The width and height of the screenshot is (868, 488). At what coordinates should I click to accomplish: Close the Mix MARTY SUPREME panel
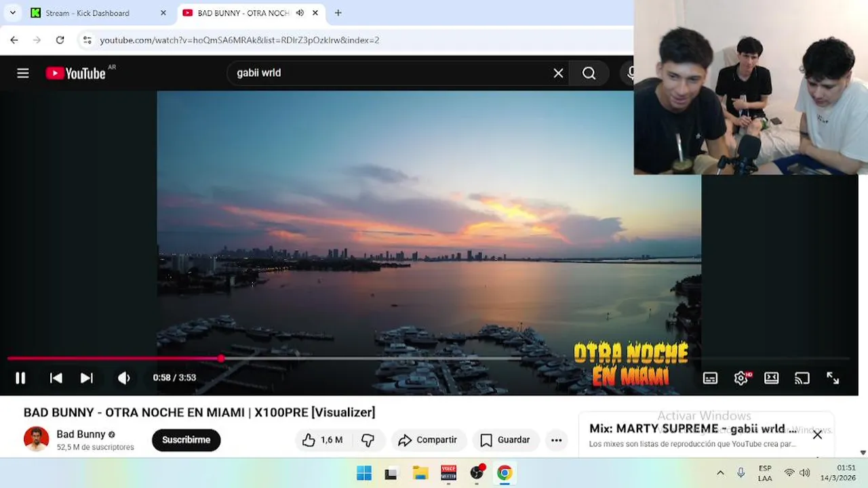tap(817, 434)
